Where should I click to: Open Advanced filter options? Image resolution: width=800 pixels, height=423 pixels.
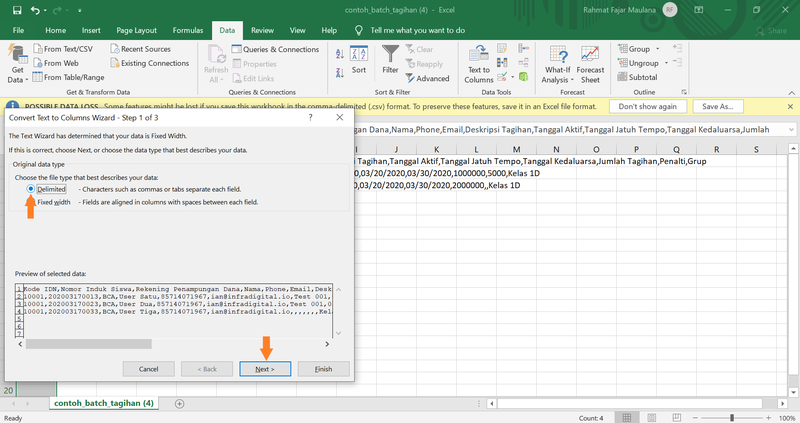tap(428, 79)
